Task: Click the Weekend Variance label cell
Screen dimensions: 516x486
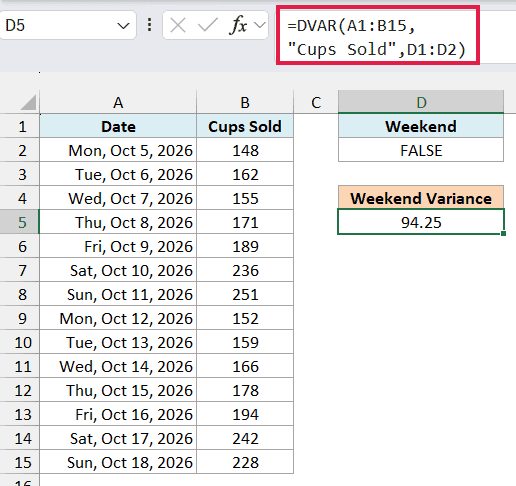Action: coord(421,198)
